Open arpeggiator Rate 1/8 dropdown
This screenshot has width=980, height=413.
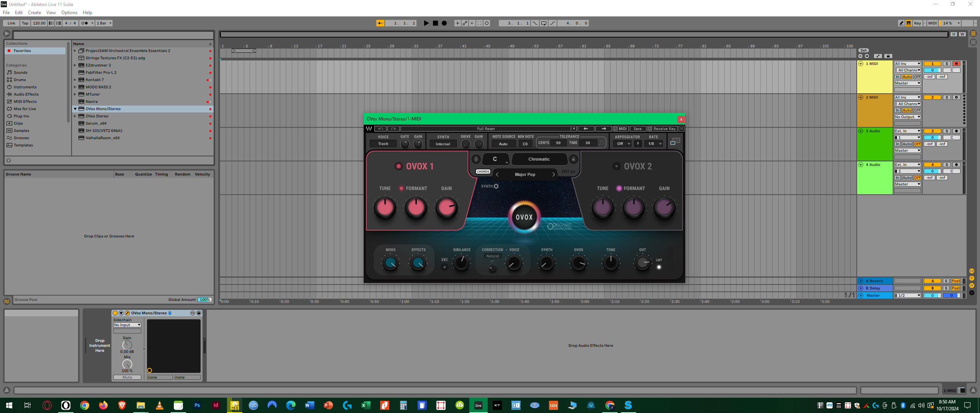pyautogui.click(x=653, y=144)
